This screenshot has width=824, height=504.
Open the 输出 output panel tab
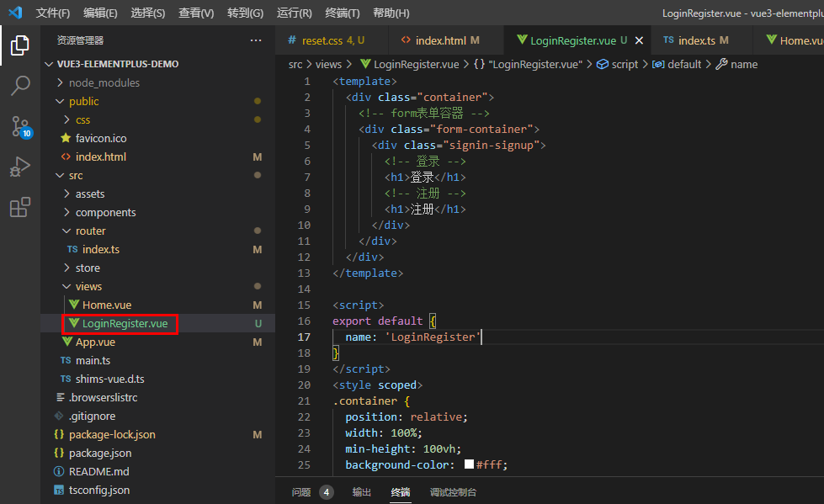click(x=362, y=492)
